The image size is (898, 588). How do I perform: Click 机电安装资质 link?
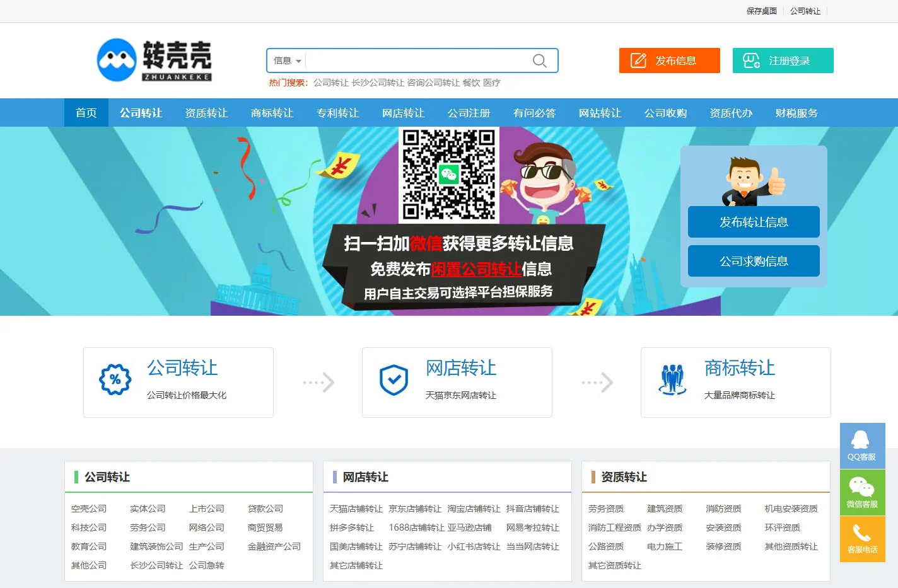tap(791, 509)
